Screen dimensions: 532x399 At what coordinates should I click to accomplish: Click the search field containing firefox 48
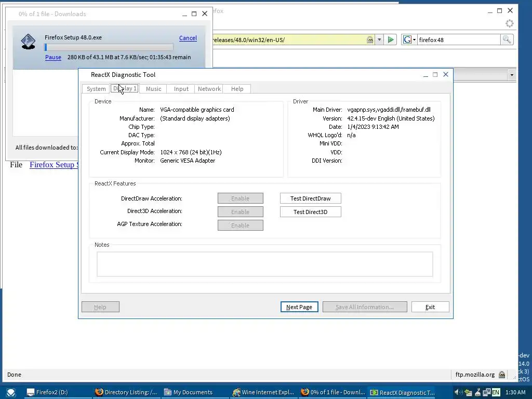pyautogui.click(x=459, y=39)
